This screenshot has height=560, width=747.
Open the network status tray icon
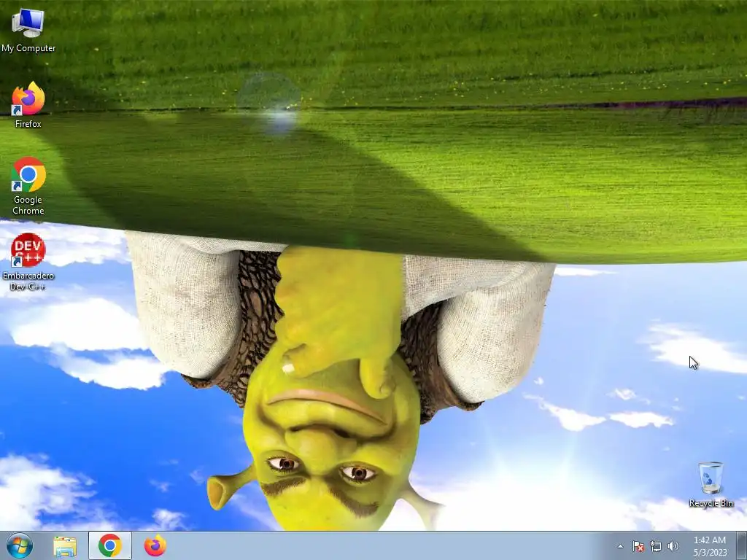point(656,546)
